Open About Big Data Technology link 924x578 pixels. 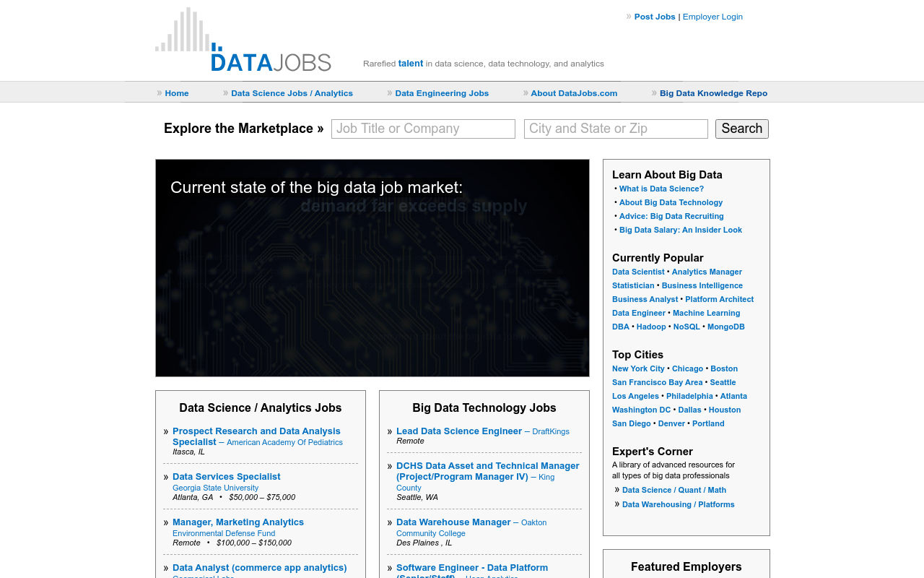pyautogui.click(x=671, y=203)
